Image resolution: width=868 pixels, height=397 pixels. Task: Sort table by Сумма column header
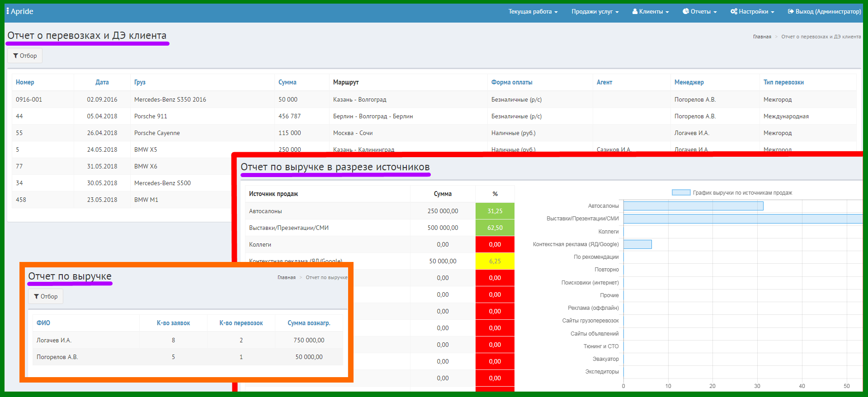(287, 82)
